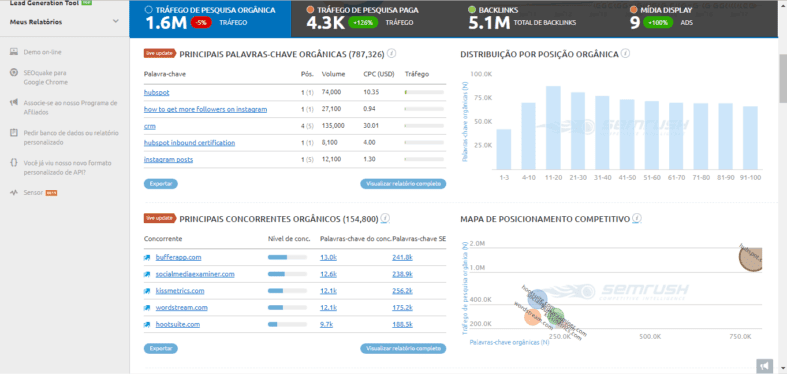Select the Tráfego de Pesquisa Orgânica radio indicator
The height and width of the screenshot is (374, 787).
tap(148, 10)
